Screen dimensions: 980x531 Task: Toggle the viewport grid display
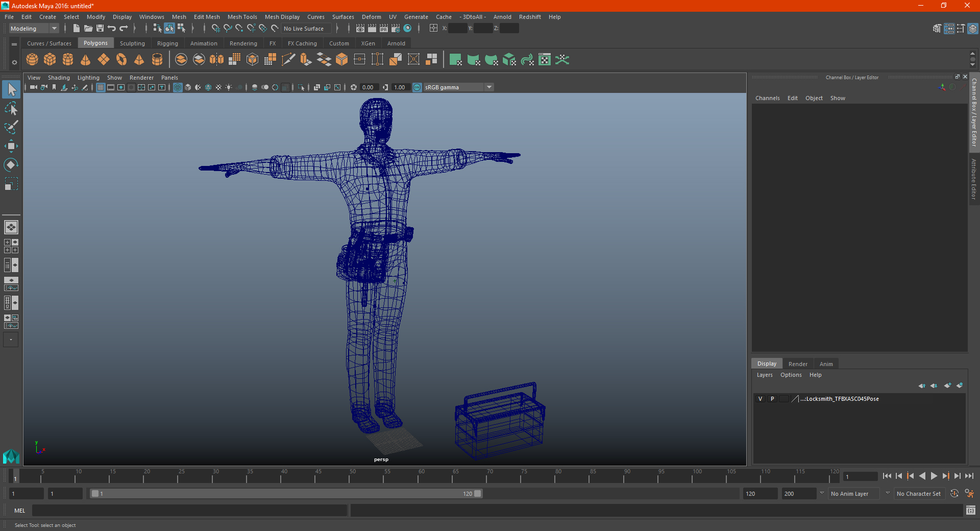101,87
